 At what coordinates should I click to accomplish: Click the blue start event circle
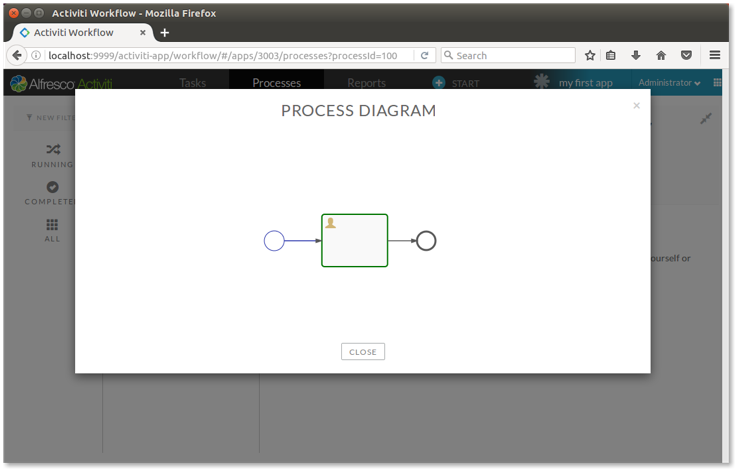click(274, 241)
